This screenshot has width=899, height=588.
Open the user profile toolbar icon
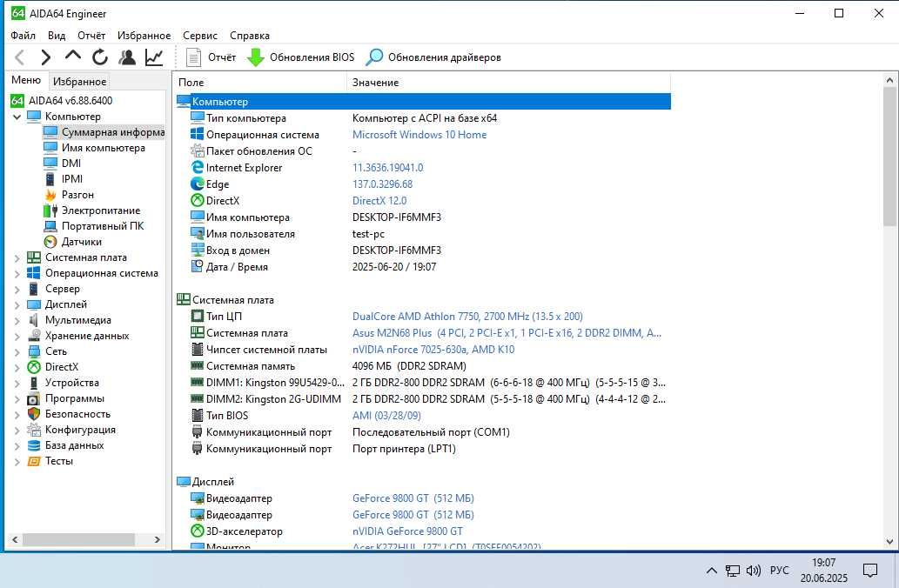[127, 57]
